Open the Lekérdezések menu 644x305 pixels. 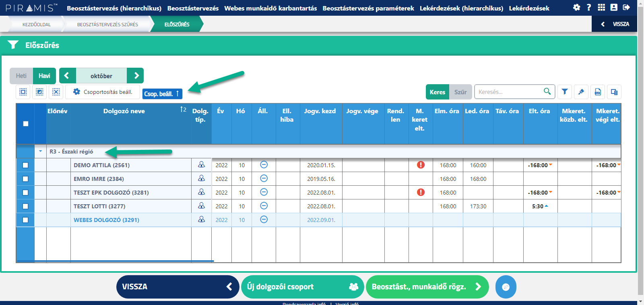529,8
